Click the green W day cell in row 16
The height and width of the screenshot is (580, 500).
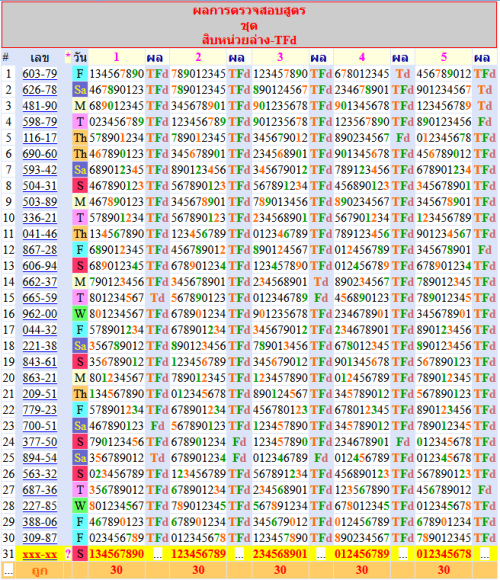[80, 314]
